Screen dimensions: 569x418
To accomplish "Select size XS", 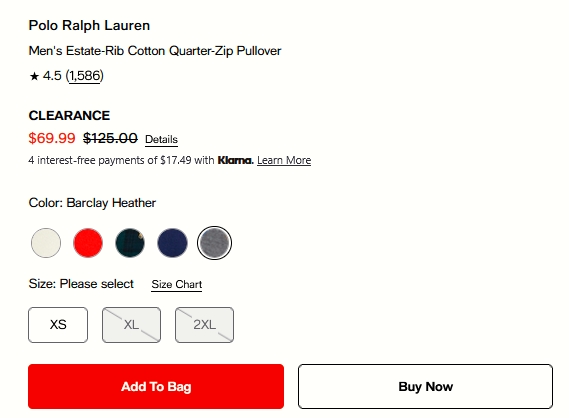I will 58,325.
